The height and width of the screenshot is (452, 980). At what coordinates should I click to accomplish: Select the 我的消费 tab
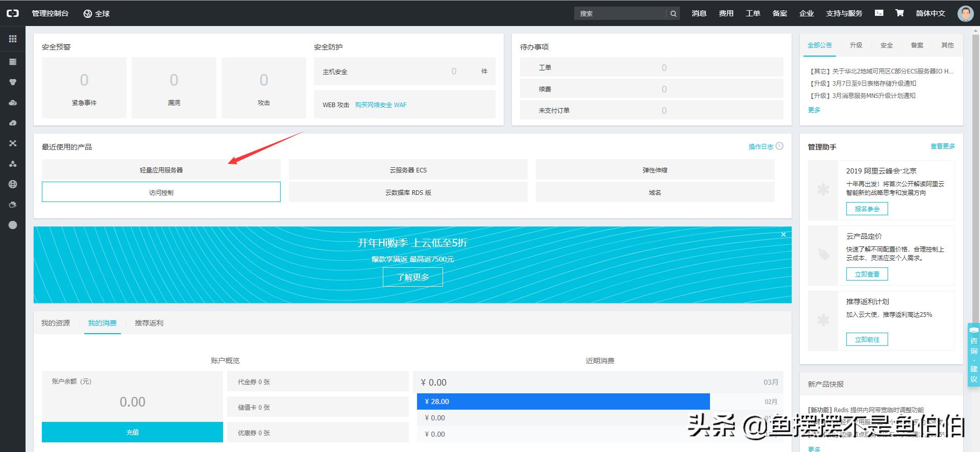point(102,323)
